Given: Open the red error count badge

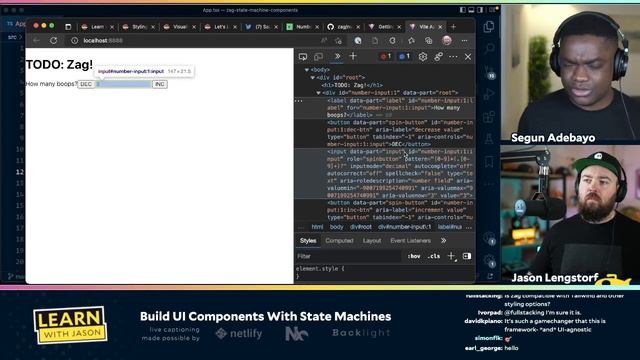Looking at the screenshot, I should click(385, 56).
